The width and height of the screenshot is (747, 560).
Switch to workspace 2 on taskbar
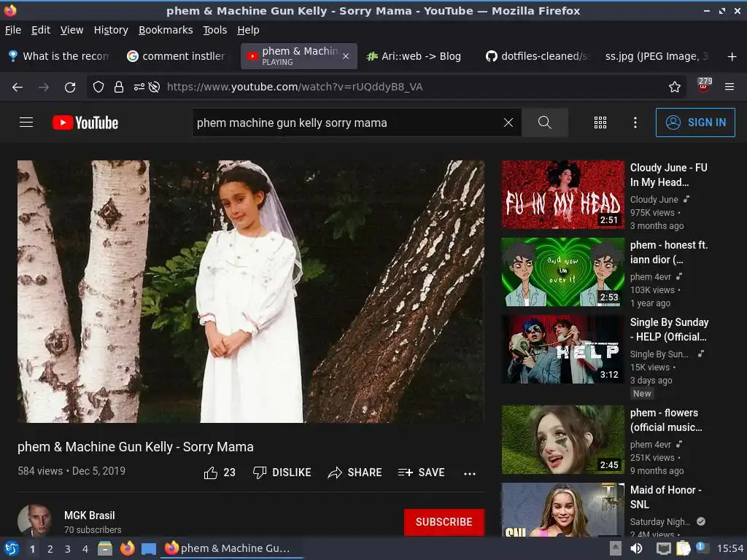[50, 549]
